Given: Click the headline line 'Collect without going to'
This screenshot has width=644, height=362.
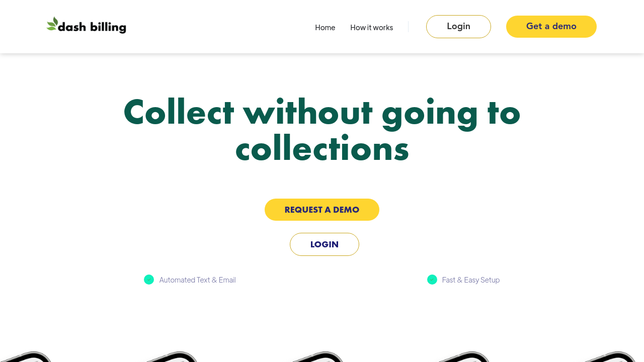Looking at the screenshot, I should [x=322, y=112].
